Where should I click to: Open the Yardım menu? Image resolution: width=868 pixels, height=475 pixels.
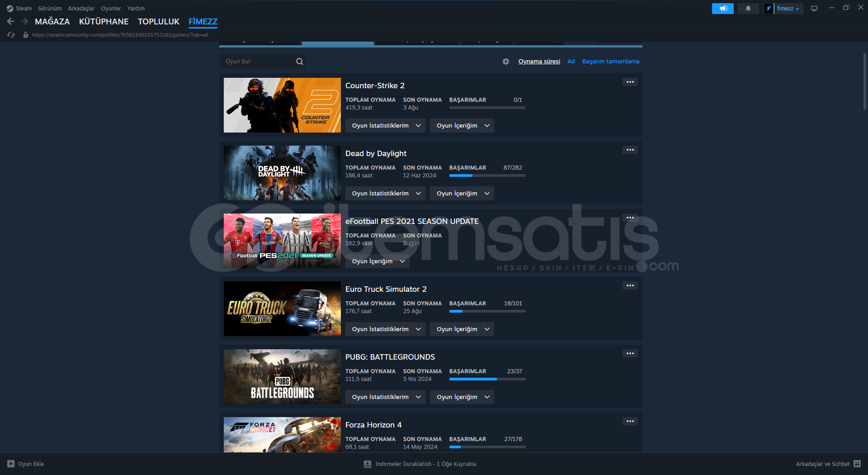[136, 9]
